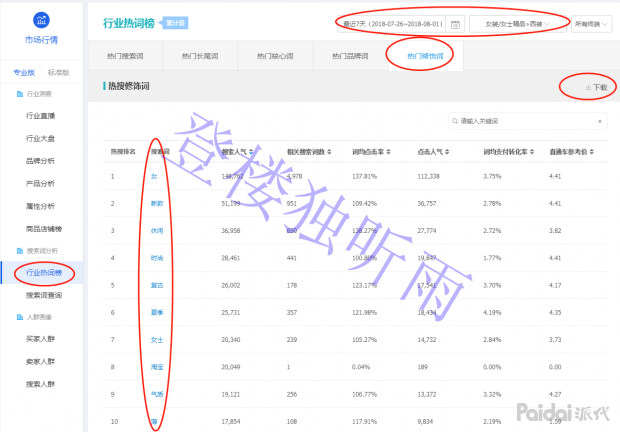Open 搜索人群 in the sidebar
Image resolution: width=620 pixels, height=432 pixels.
pos(40,384)
